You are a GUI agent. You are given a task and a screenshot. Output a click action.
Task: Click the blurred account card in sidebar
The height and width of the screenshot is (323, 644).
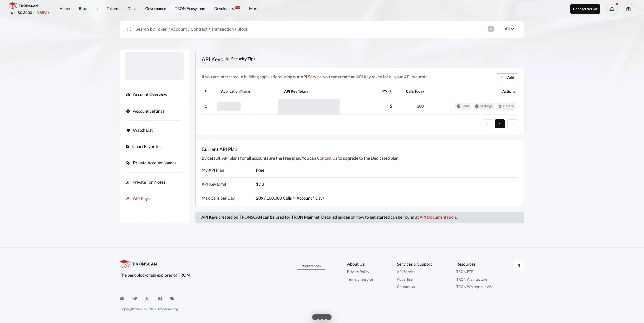pos(154,66)
